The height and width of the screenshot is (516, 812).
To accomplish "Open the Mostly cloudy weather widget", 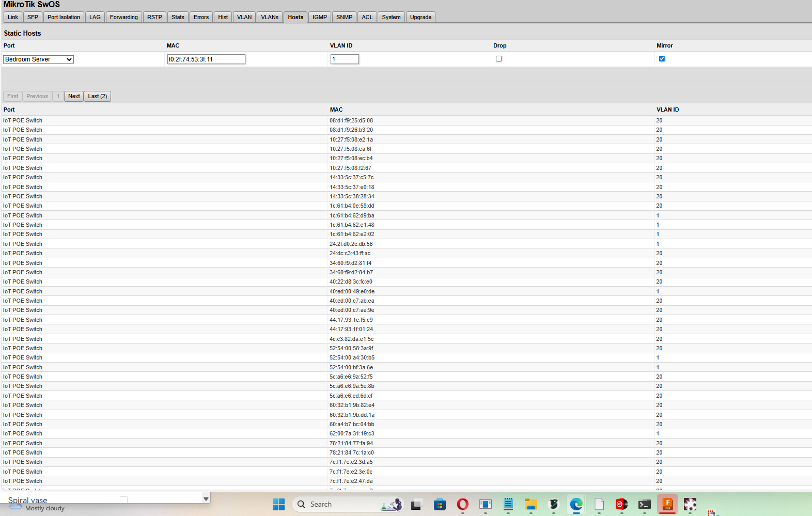I will (x=37, y=508).
